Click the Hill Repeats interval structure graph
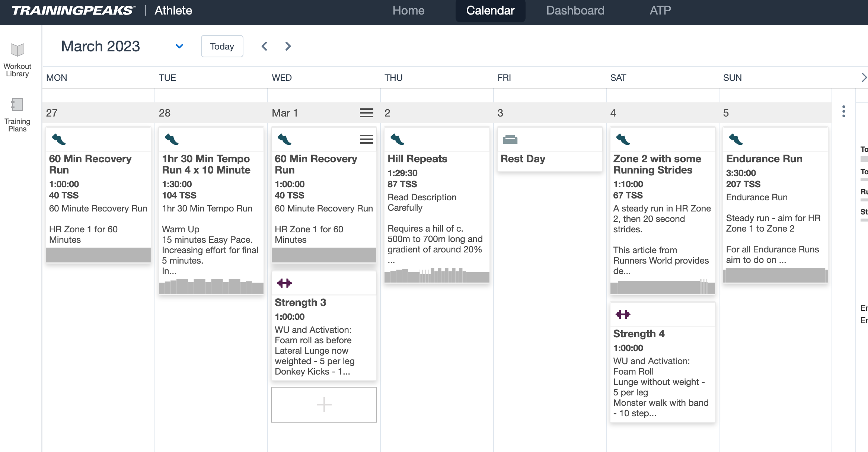 pyautogui.click(x=437, y=275)
